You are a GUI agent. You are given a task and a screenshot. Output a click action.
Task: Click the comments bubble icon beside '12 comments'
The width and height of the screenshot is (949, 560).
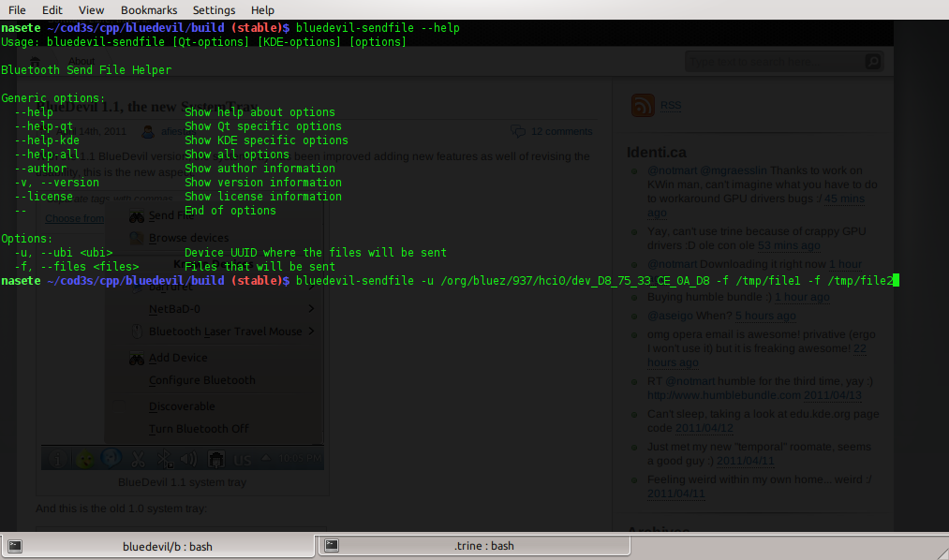518,131
